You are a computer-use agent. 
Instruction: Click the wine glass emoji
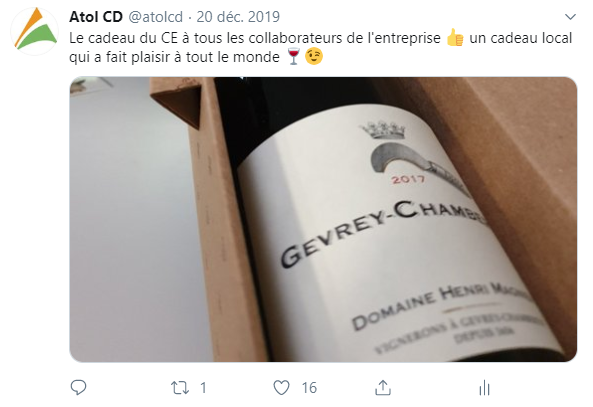tap(293, 57)
